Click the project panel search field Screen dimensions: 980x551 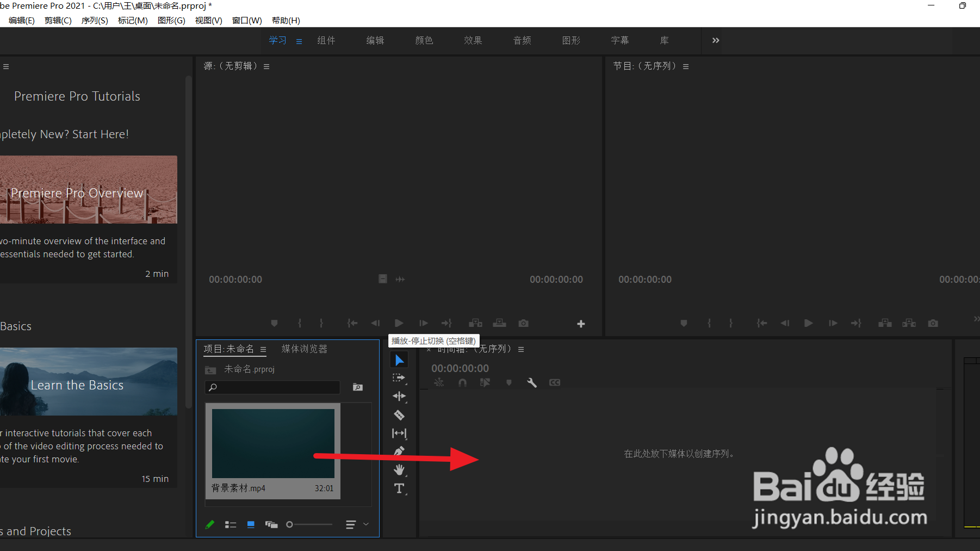[x=272, y=387]
